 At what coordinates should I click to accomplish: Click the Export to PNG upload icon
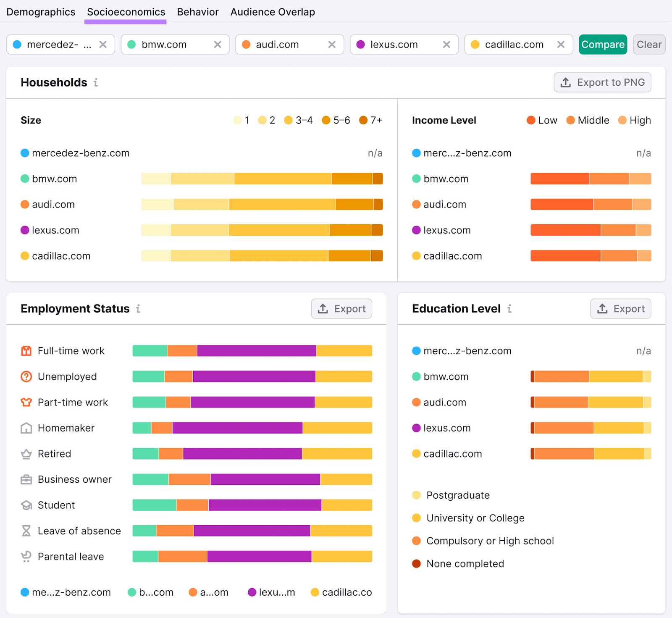pyautogui.click(x=564, y=82)
